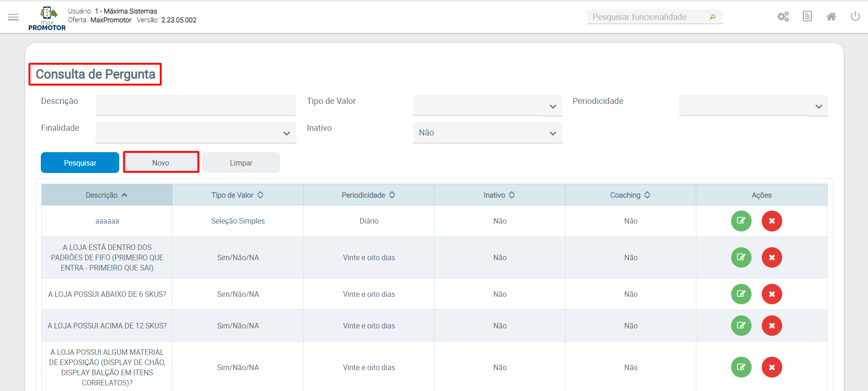Delete the 'aaaaaa' question row
The width and height of the screenshot is (868, 391).
tap(772, 221)
